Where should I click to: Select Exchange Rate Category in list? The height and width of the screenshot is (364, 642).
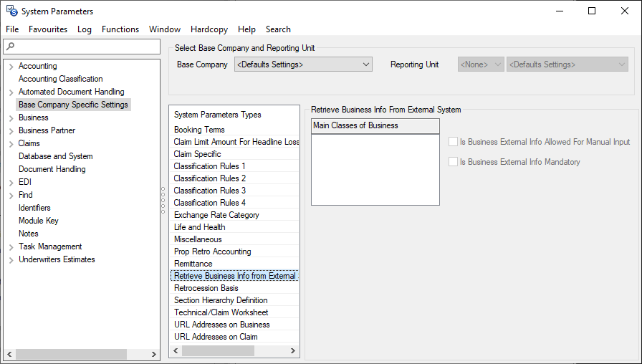tap(216, 215)
